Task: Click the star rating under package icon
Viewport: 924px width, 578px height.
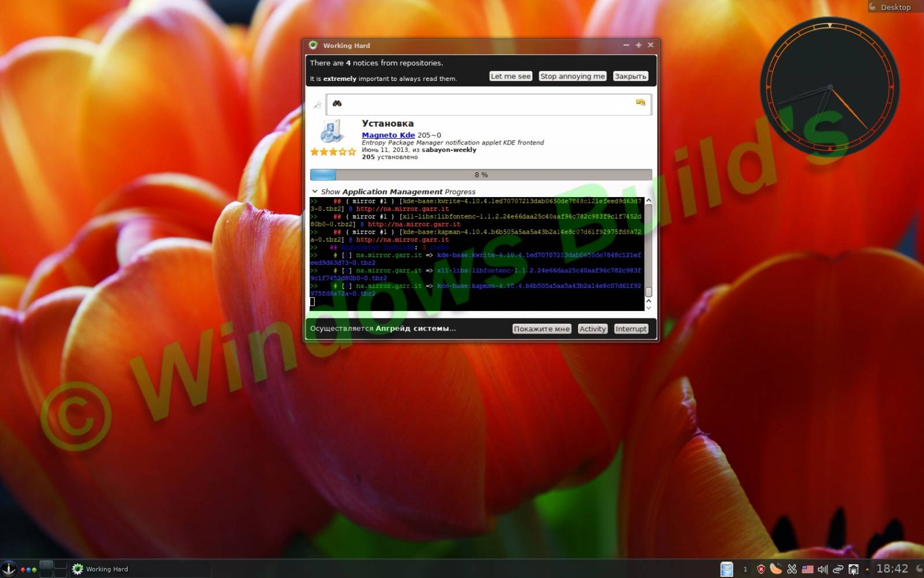Action: pos(333,152)
